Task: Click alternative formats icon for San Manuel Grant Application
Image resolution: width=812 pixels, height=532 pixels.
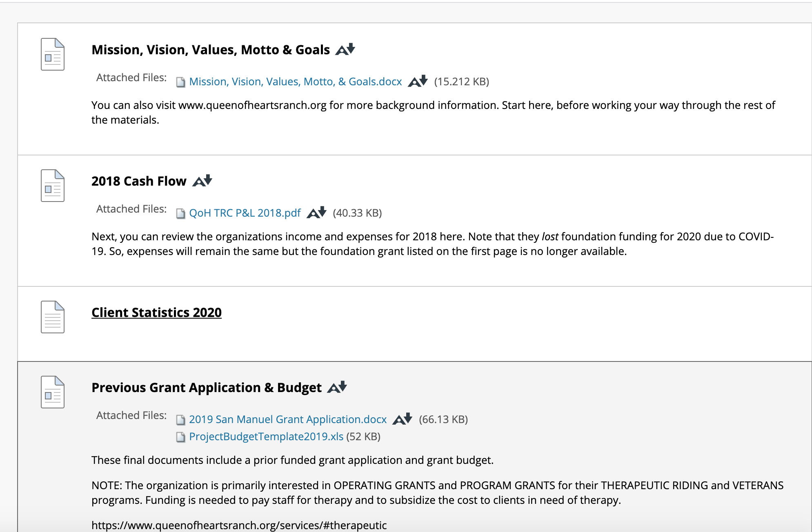Action: coord(403,419)
